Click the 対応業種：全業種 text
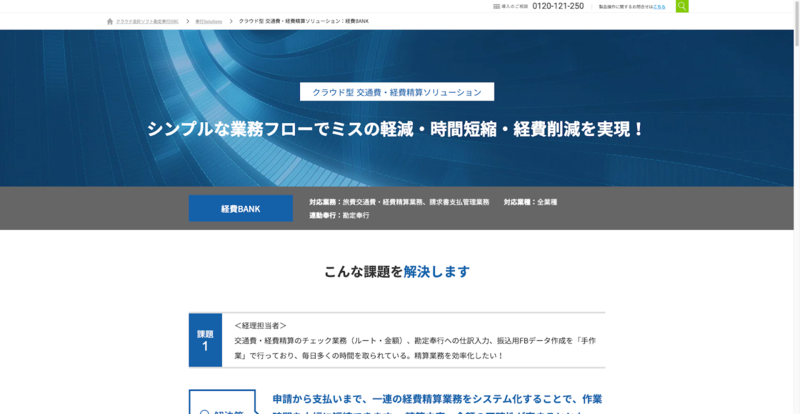The height and width of the screenshot is (414, 800). tap(531, 202)
